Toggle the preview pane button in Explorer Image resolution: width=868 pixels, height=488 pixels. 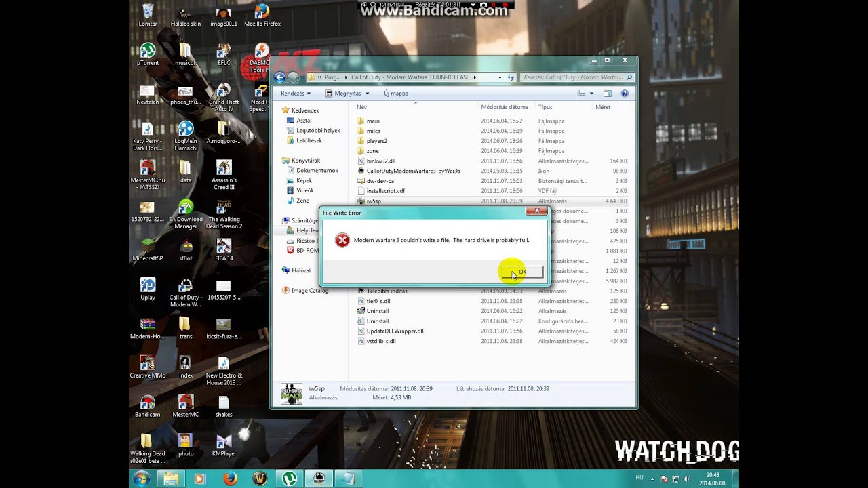(x=607, y=93)
